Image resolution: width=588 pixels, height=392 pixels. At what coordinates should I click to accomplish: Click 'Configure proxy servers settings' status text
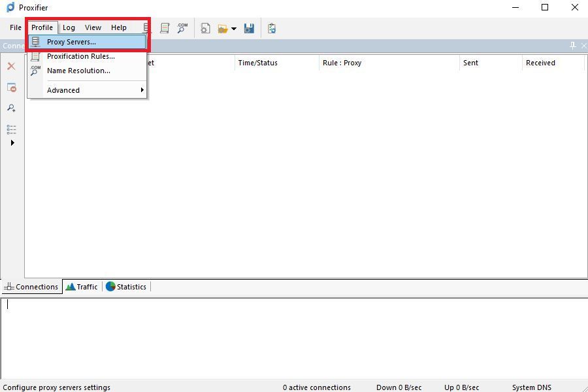(x=57, y=387)
